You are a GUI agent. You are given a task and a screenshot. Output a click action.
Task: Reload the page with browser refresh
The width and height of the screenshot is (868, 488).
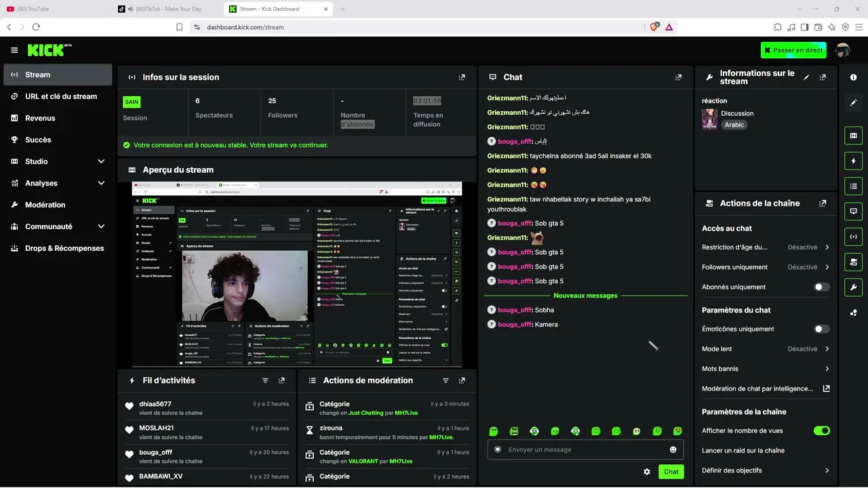pyautogui.click(x=36, y=27)
